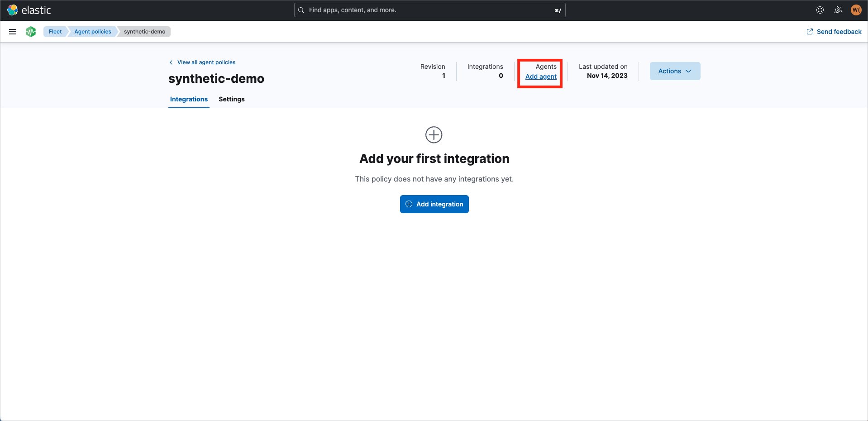Click the green Fleet app icon
Viewport: 868px width, 421px height.
click(30, 31)
